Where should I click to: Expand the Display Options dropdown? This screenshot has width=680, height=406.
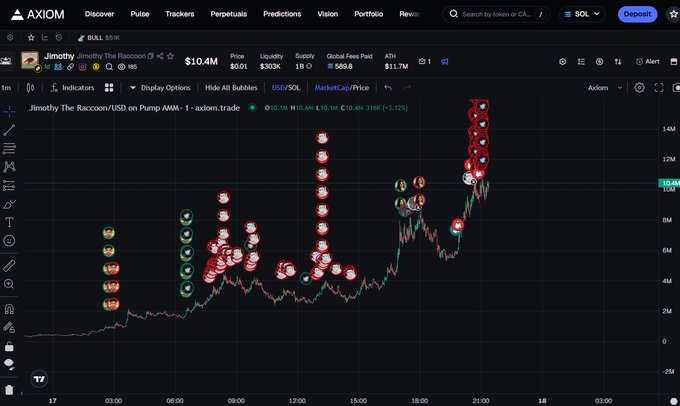tap(160, 88)
